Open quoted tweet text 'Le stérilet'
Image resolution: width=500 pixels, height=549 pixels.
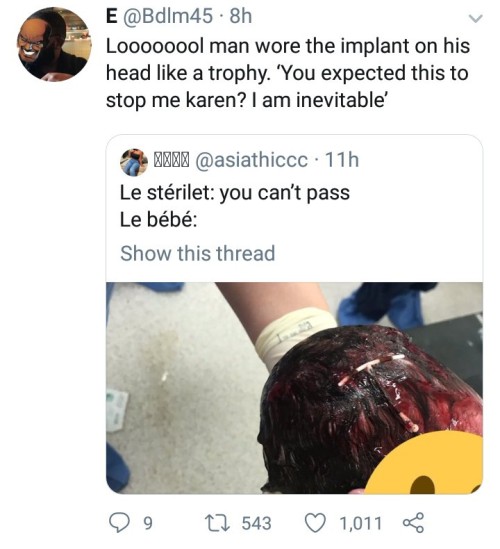coord(167,192)
